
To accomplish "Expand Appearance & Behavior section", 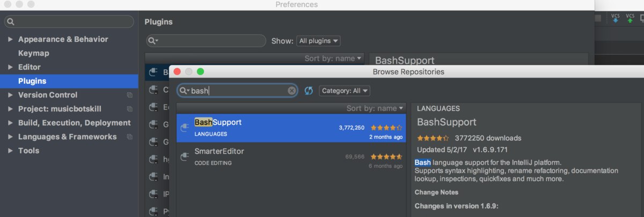I will click(x=10, y=39).
